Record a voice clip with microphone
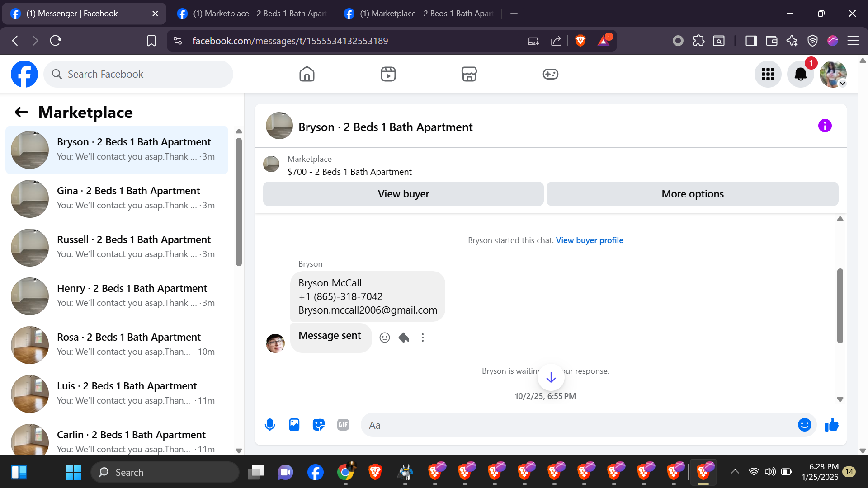868x488 pixels. click(x=270, y=425)
